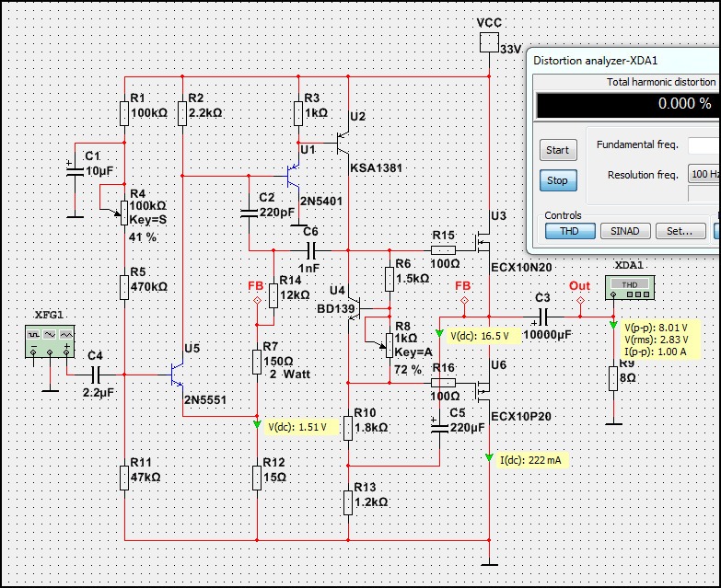This screenshot has width=721, height=588.
Task: Select capacitor C2 220pF
Action: pyautogui.click(x=249, y=213)
